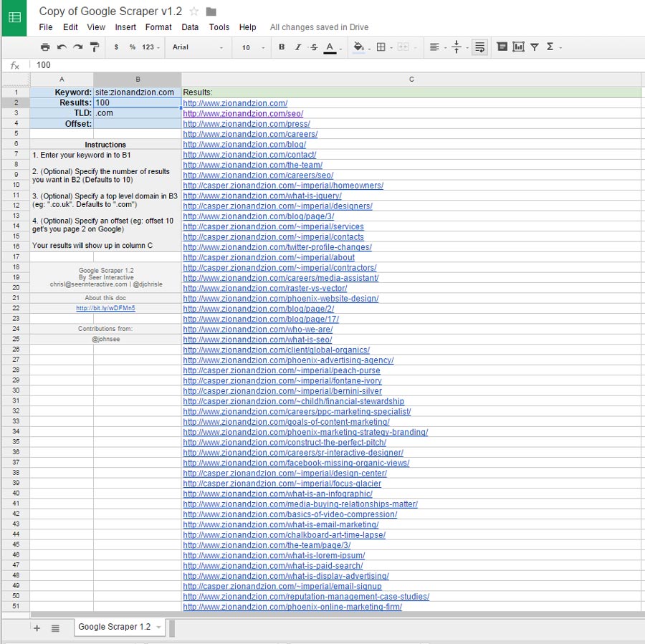Open the Edit menu
The width and height of the screenshot is (645, 644).
(70, 27)
